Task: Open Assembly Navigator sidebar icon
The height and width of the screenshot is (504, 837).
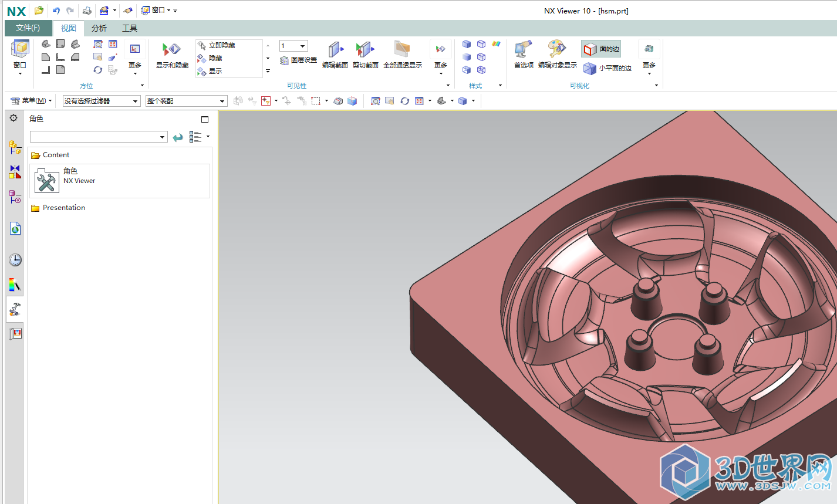Action: pos(15,147)
